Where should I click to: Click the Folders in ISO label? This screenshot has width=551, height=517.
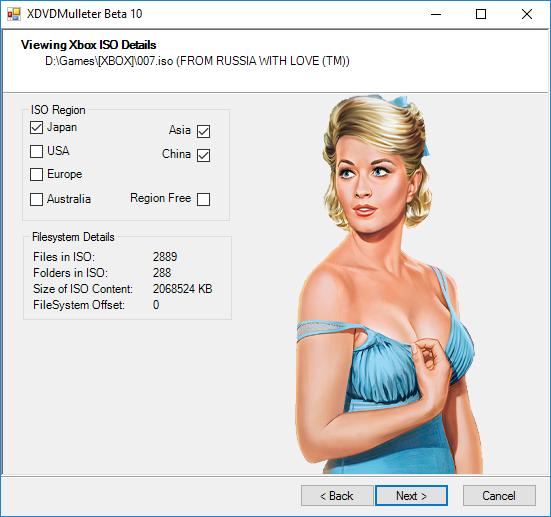click(70, 273)
